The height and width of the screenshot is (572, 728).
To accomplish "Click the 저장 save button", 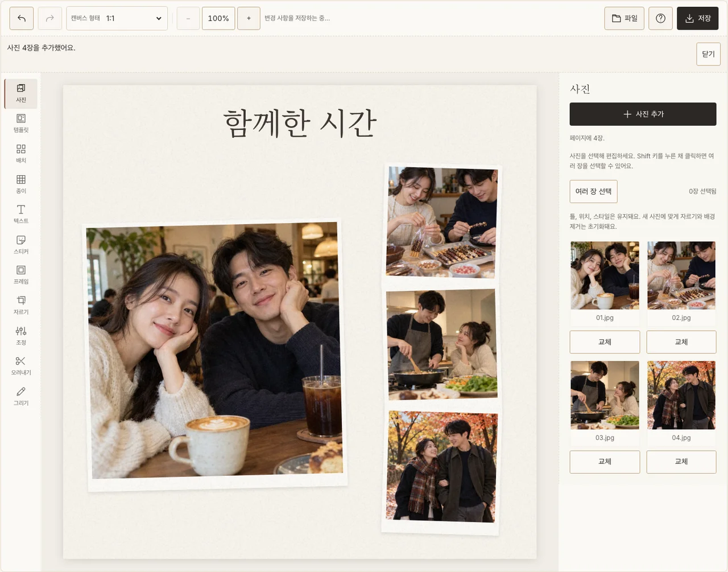I will click(698, 18).
